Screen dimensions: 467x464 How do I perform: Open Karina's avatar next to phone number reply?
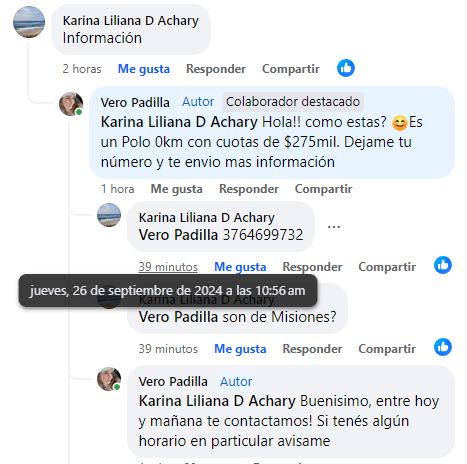[109, 215]
